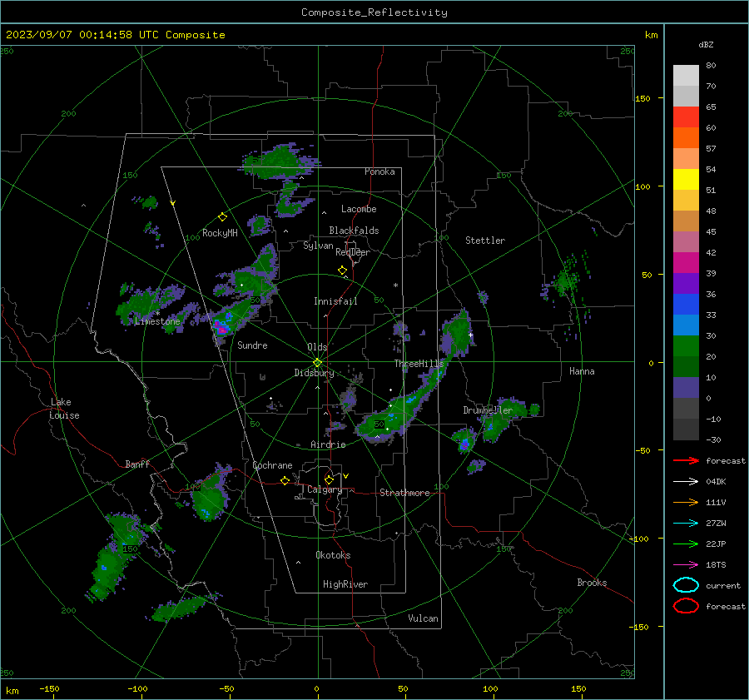Click the Banff city label
Viewport: 749px width, 700px height.
pos(137,464)
